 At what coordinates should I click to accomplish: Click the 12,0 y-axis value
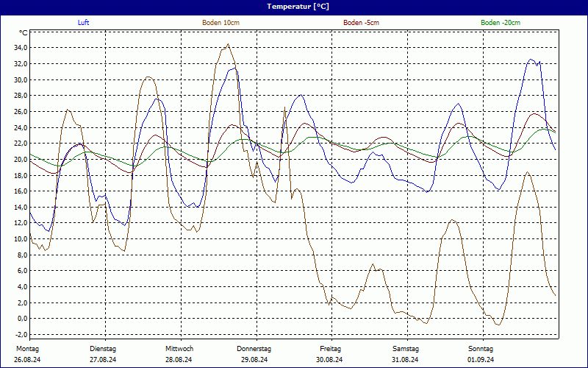click(21, 223)
